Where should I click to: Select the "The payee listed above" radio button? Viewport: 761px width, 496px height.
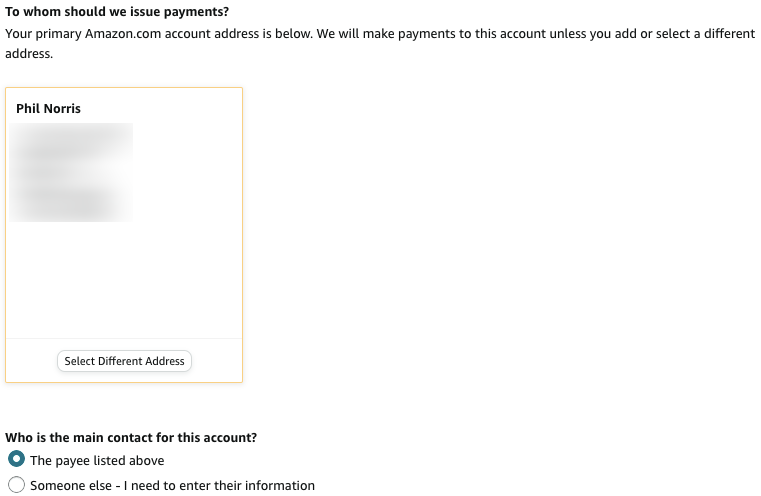[16, 460]
